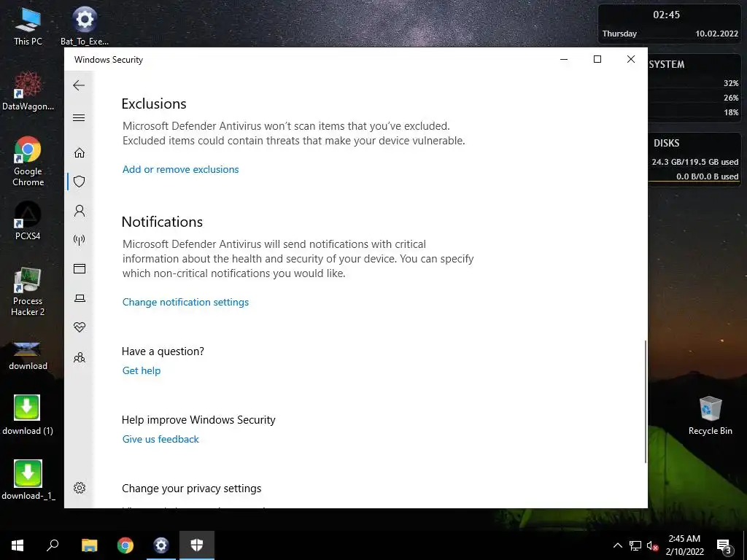
Task: Open the hamburger navigation menu
Action: pyautogui.click(x=79, y=117)
